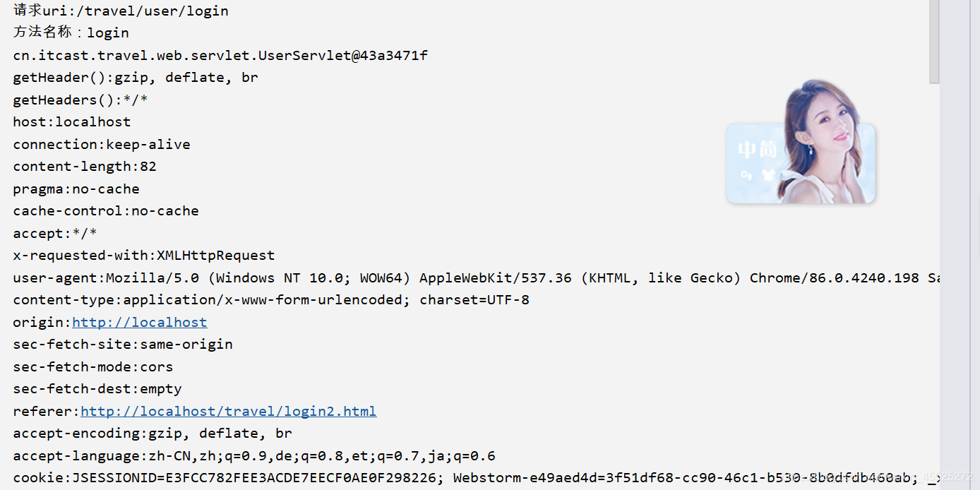
Task: Click the connection:keep-alive line
Action: click(x=102, y=145)
